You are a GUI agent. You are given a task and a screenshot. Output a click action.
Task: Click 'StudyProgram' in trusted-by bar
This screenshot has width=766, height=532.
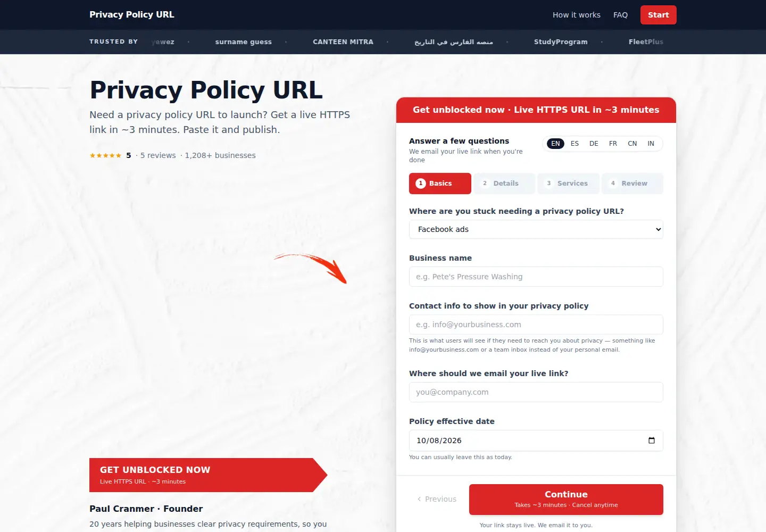coord(561,42)
